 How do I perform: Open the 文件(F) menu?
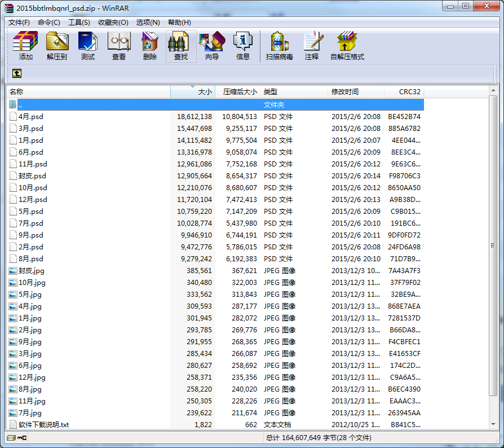point(19,23)
